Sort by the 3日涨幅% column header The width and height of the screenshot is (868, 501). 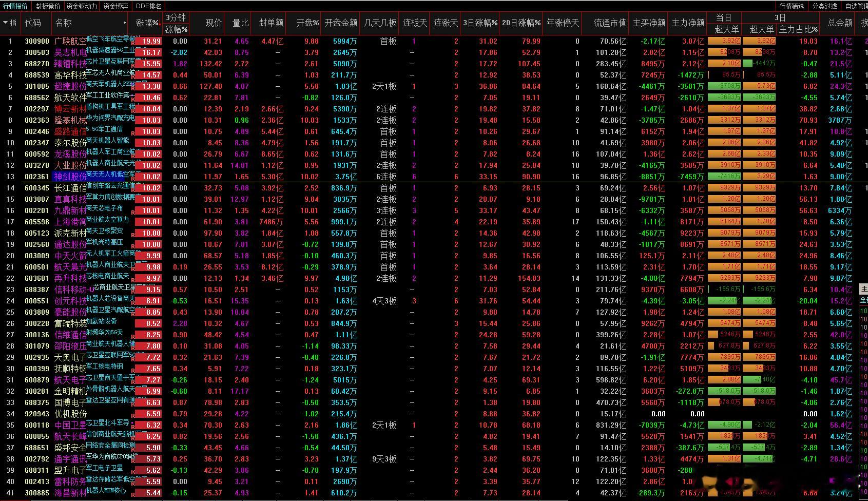pos(480,23)
